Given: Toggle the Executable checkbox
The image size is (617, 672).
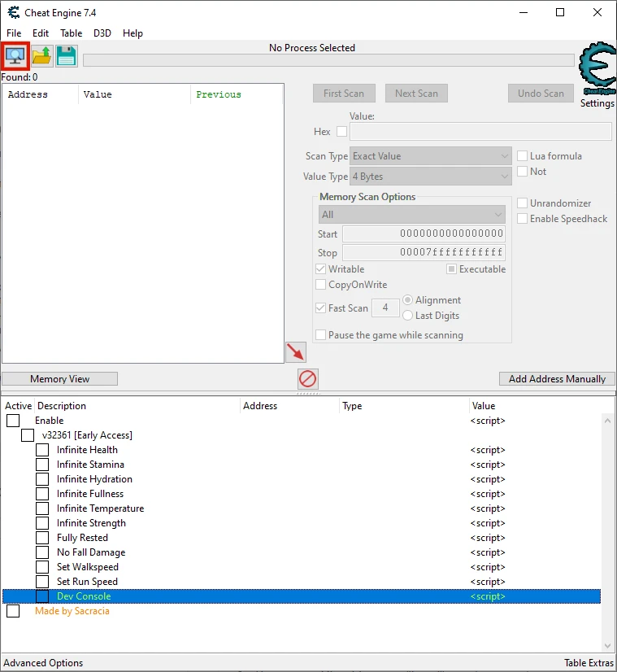Looking at the screenshot, I should [x=451, y=269].
